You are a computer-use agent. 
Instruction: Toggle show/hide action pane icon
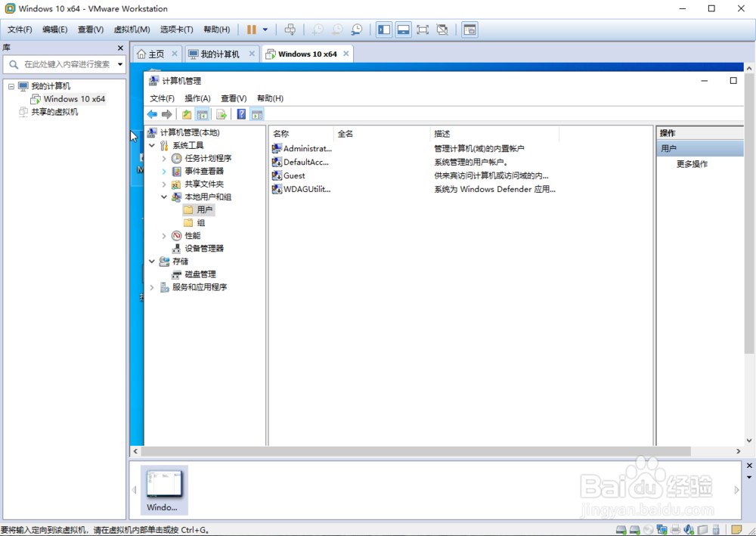click(x=257, y=114)
